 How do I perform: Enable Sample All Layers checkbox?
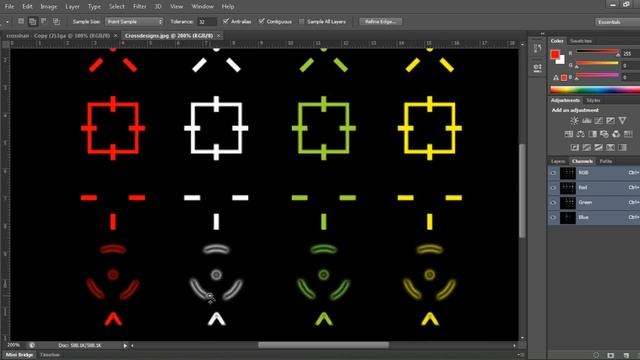(302, 21)
